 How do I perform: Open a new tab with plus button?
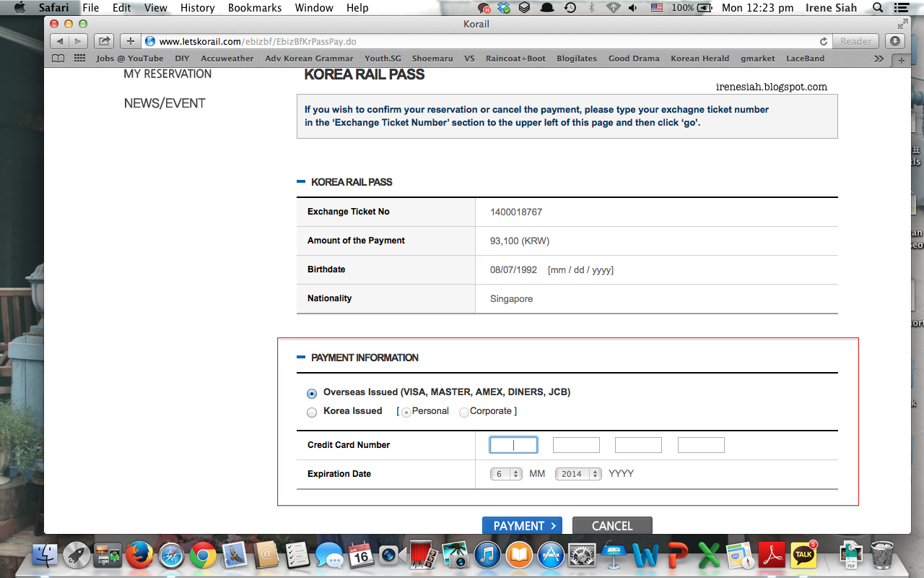(901, 61)
